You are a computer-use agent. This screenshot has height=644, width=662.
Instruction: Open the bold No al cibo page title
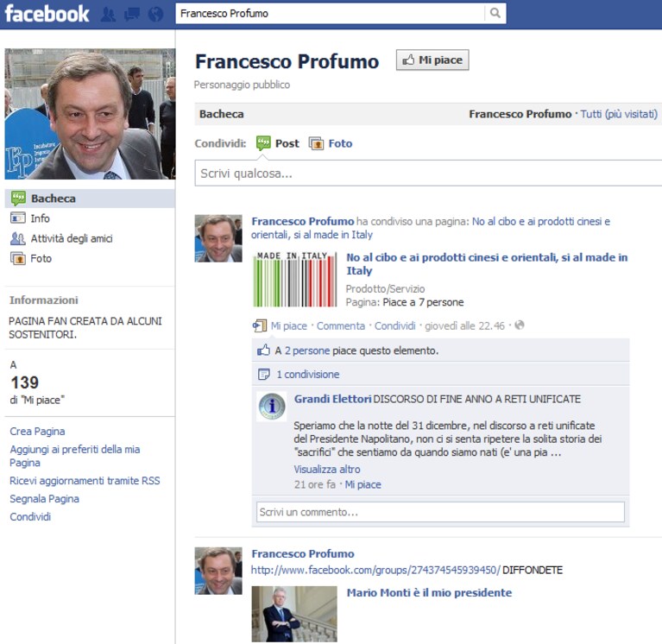pos(487,264)
